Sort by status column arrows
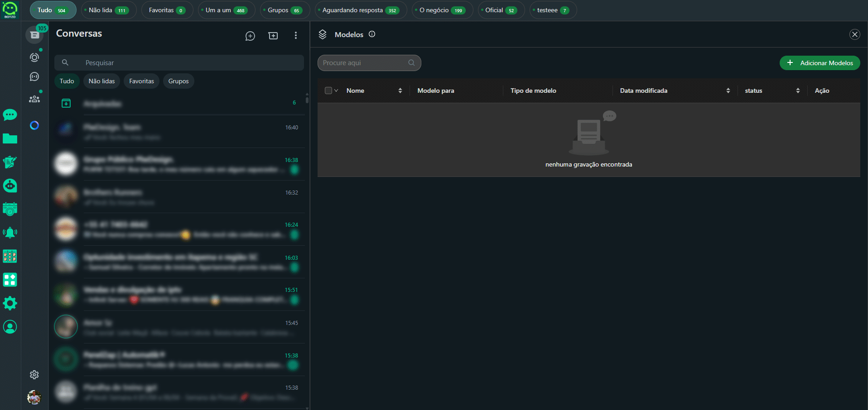Screen dimensions: 868x410 [798, 91]
